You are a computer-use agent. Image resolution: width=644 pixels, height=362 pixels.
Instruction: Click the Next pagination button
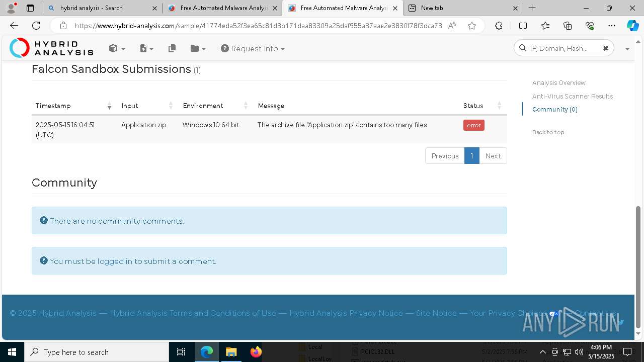pyautogui.click(x=493, y=156)
